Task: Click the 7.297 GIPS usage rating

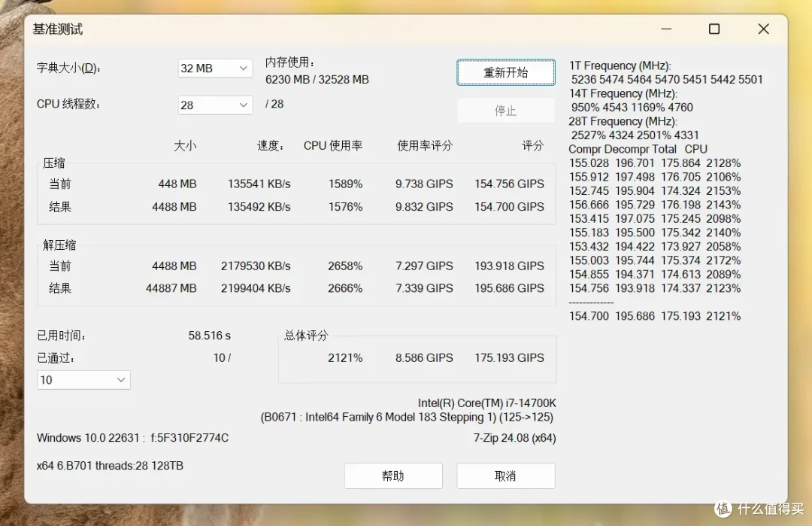Action: click(x=424, y=266)
